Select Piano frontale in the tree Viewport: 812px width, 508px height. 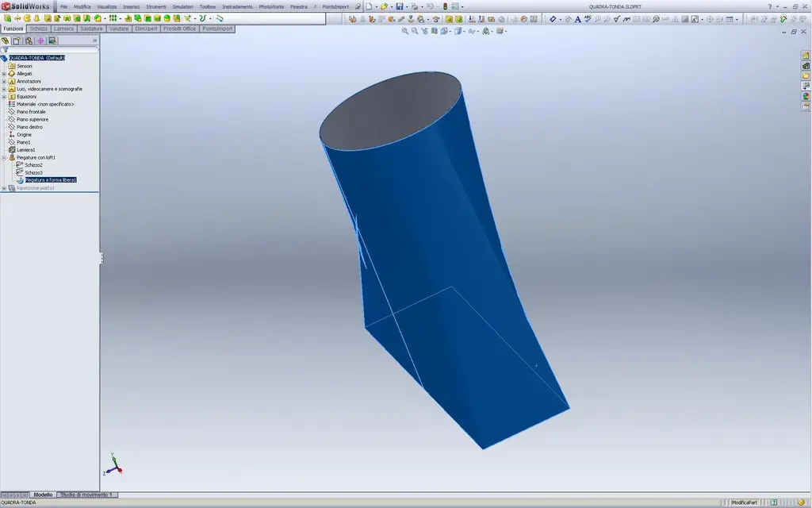click(x=31, y=112)
